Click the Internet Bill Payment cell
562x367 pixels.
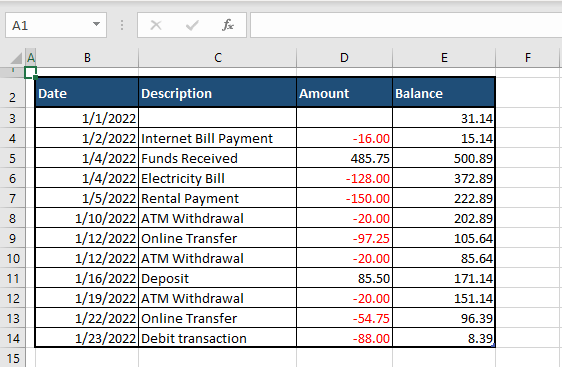click(218, 138)
